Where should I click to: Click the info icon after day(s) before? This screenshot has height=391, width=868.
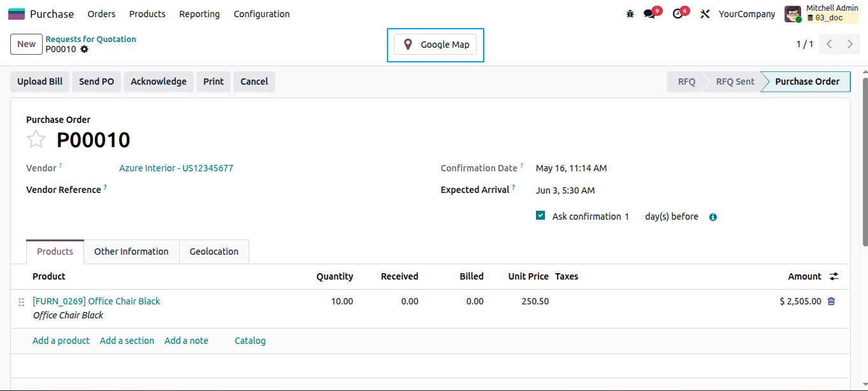click(713, 217)
